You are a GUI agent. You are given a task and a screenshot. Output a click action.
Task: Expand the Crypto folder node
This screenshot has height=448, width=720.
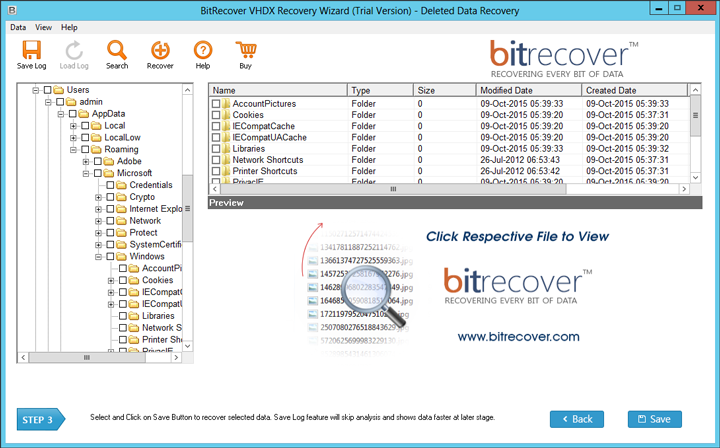[98, 197]
